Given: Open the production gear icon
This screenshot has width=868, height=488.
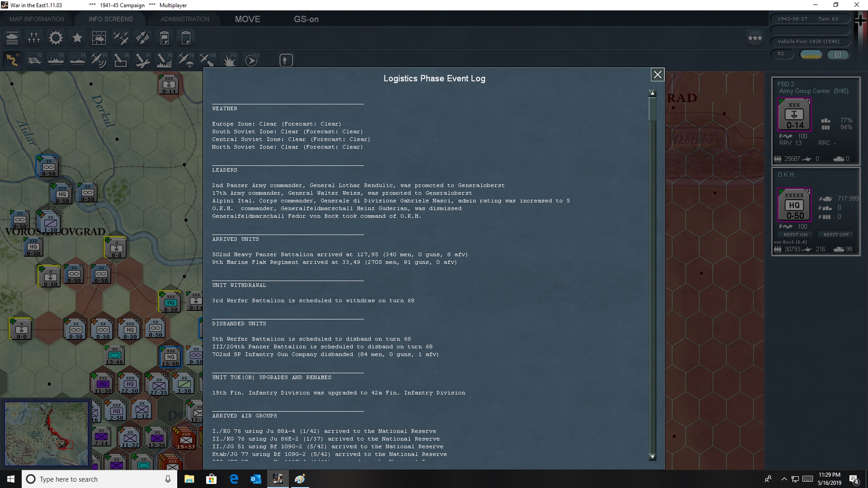Looking at the screenshot, I should (56, 38).
